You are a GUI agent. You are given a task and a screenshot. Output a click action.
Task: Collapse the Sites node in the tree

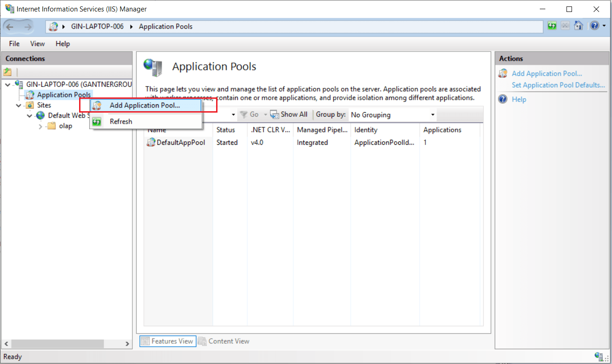[19, 106]
